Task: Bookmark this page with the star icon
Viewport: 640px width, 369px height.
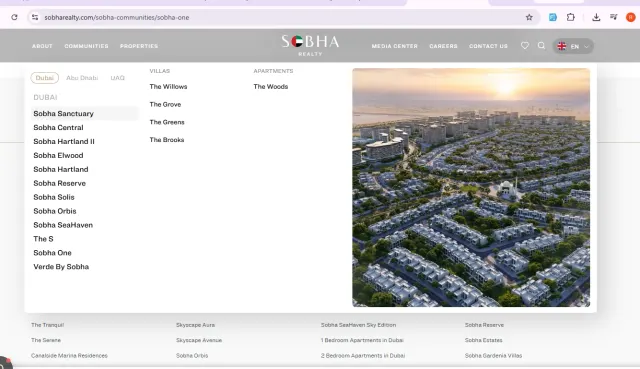Action: click(x=529, y=17)
